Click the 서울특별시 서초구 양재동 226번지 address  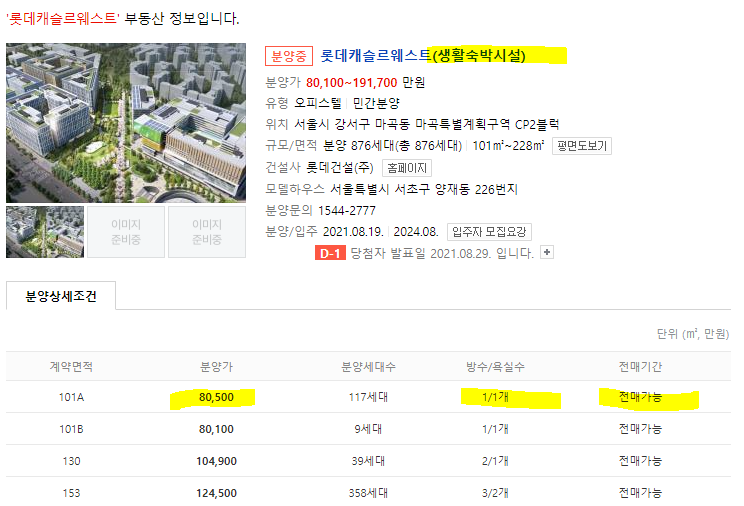424,189
